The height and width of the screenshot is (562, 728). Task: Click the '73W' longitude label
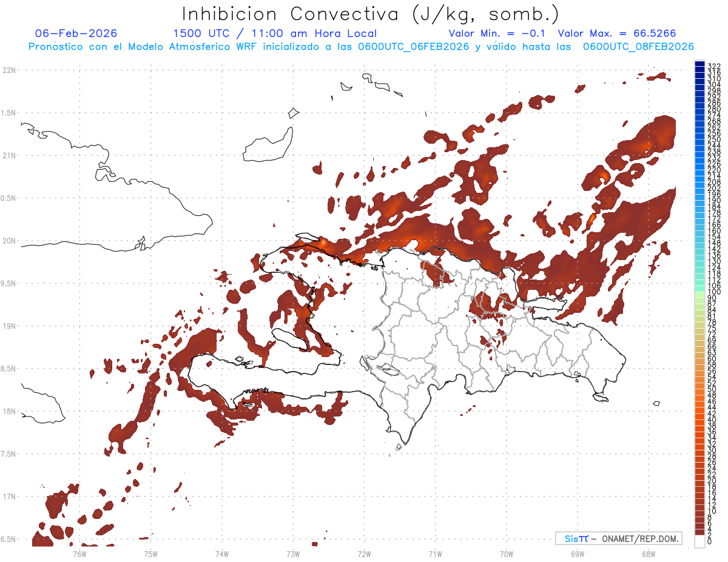click(293, 554)
